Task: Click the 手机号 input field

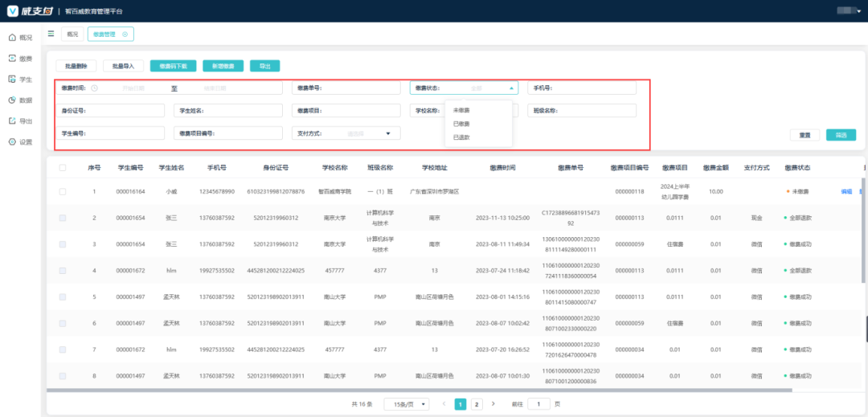Action: [581, 88]
